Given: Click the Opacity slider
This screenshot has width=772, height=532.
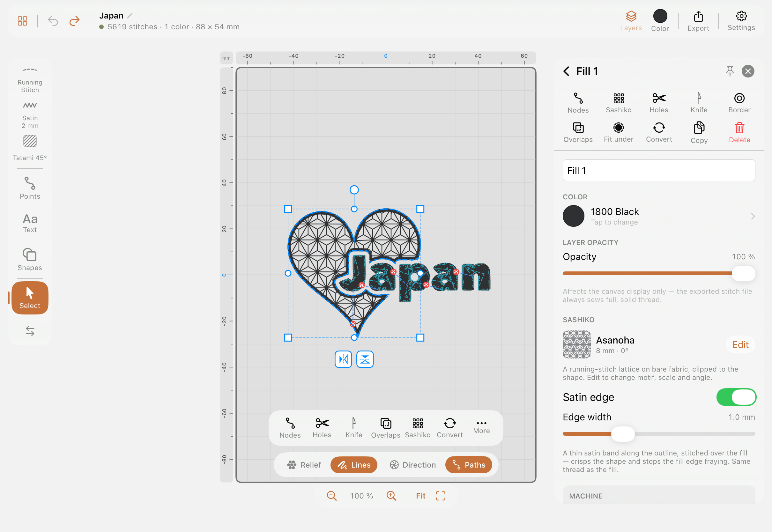Looking at the screenshot, I should tap(659, 273).
